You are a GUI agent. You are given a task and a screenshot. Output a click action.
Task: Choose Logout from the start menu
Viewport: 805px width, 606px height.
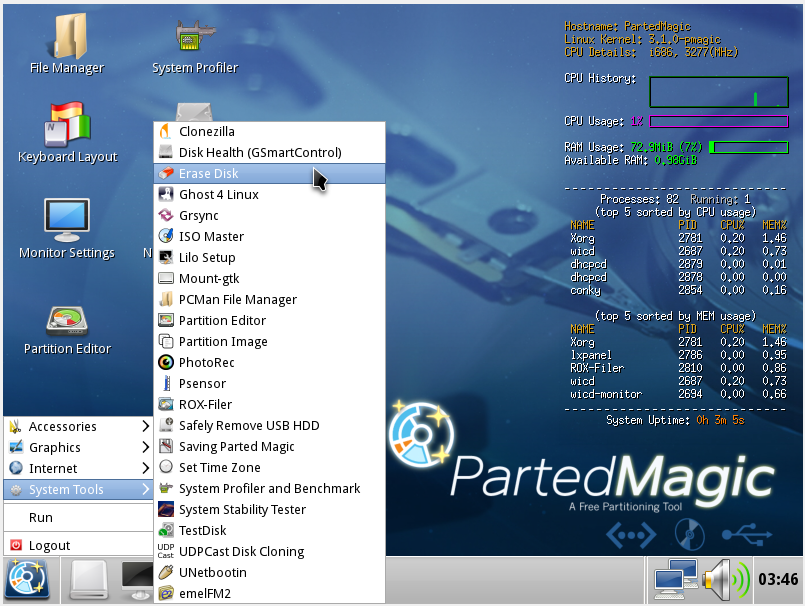[x=79, y=545]
